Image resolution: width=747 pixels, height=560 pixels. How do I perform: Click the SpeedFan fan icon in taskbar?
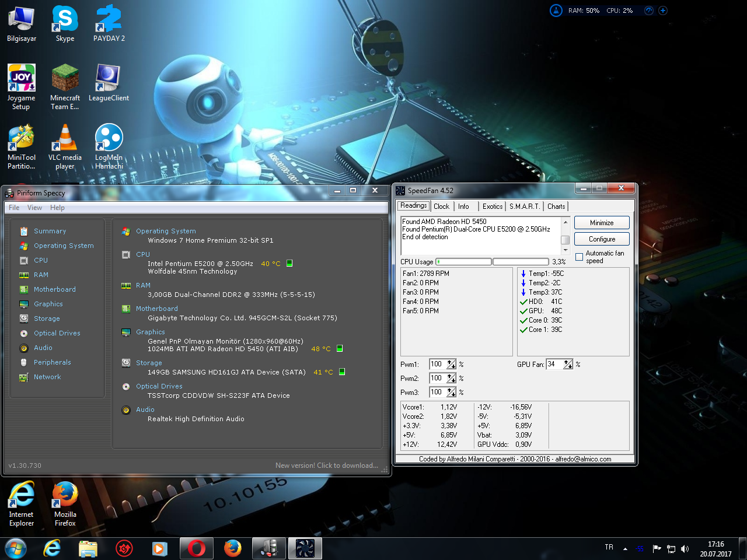305,548
